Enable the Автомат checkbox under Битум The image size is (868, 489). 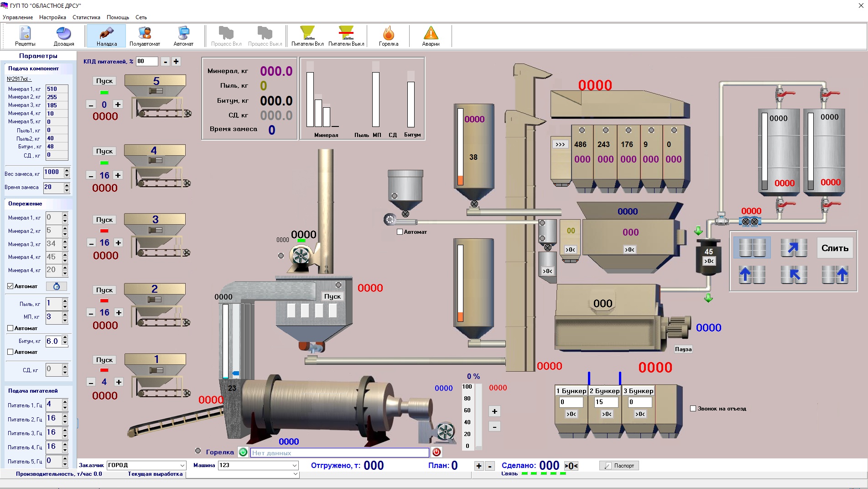10,352
